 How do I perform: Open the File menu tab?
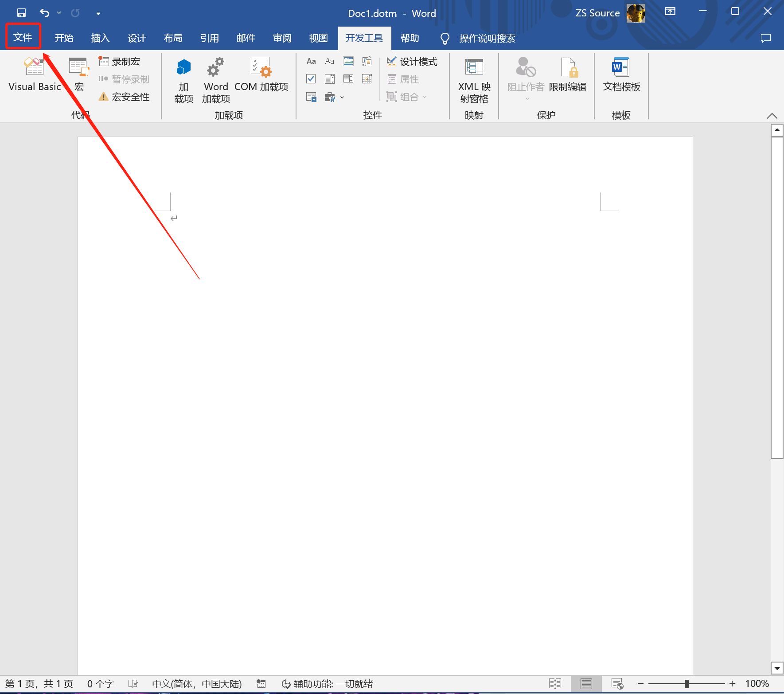click(23, 37)
